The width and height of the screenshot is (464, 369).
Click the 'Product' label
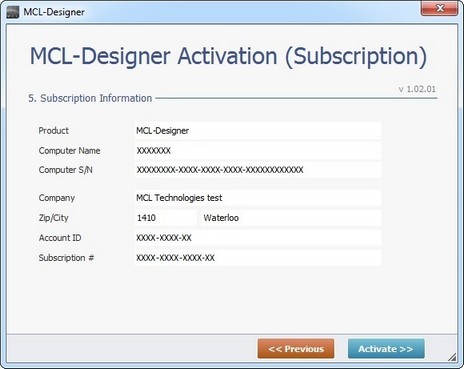coord(54,131)
